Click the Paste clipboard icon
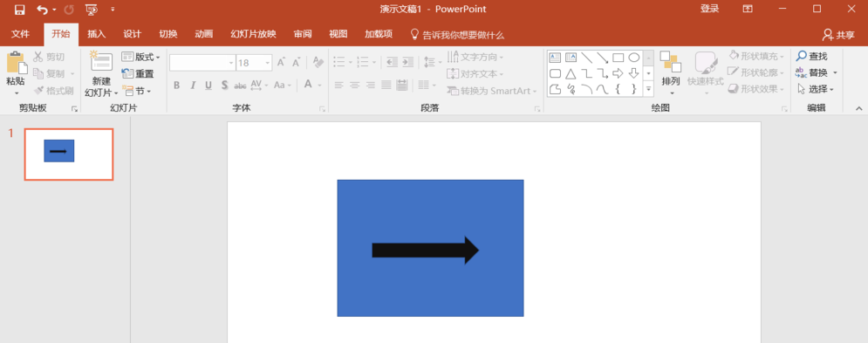This screenshot has width=868, height=343. pyautogui.click(x=17, y=63)
